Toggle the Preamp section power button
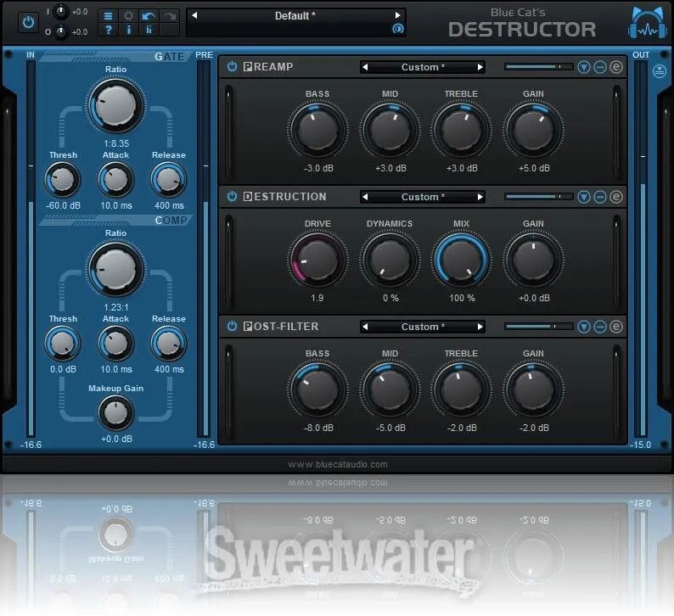 (232, 66)
